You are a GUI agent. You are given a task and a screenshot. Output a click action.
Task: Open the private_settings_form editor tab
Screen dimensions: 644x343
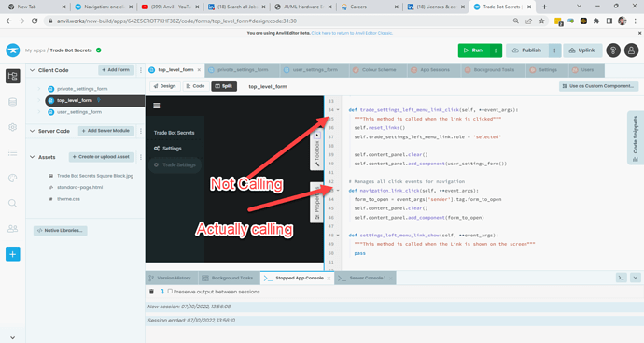(243, 70)
